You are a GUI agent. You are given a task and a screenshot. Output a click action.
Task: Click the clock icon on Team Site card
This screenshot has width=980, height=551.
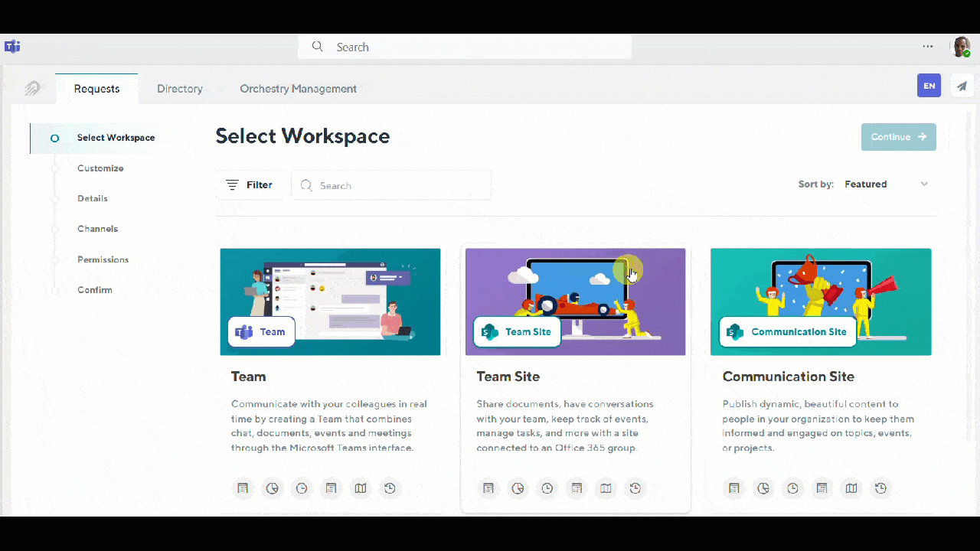pyautogui.click(x=547, y=488)
